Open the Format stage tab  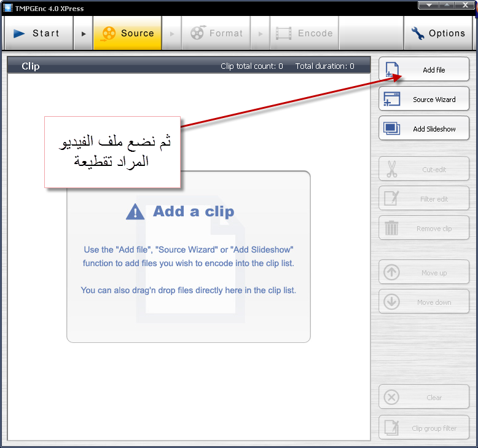pos(216,33)
